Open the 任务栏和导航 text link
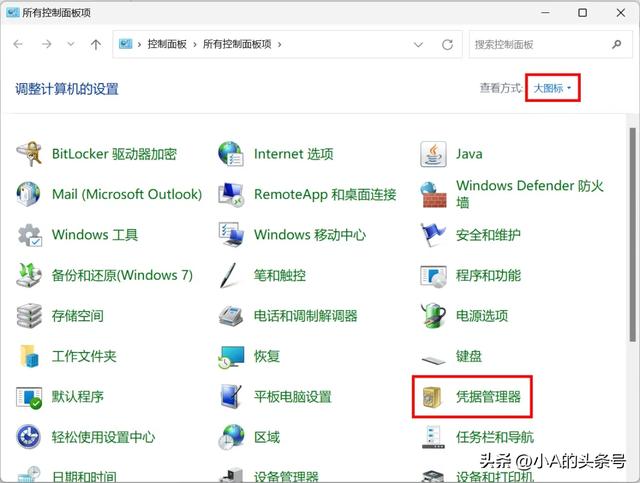640x483 pixels. [x=495, y=437]
